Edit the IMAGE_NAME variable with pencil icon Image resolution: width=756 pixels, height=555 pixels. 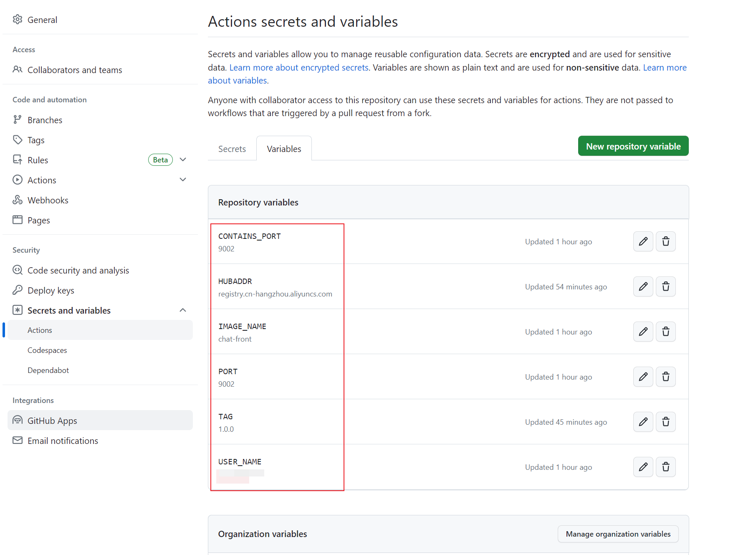tap(643, 332)
